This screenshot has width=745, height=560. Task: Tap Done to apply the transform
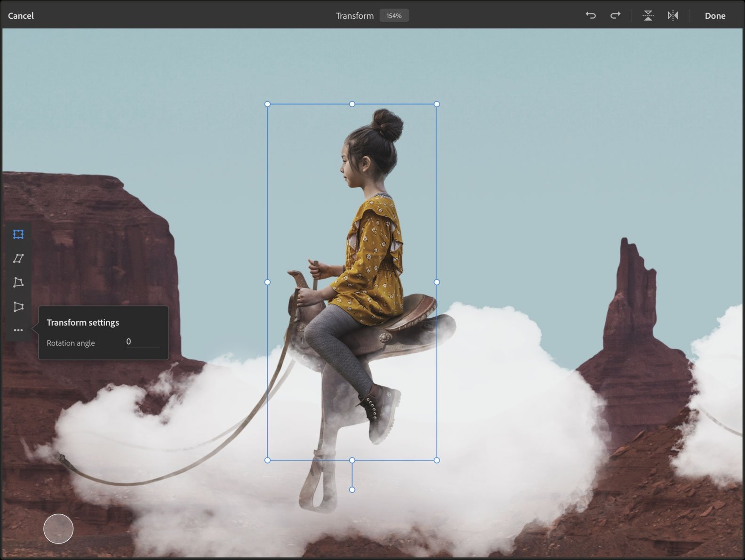[714, 16]
